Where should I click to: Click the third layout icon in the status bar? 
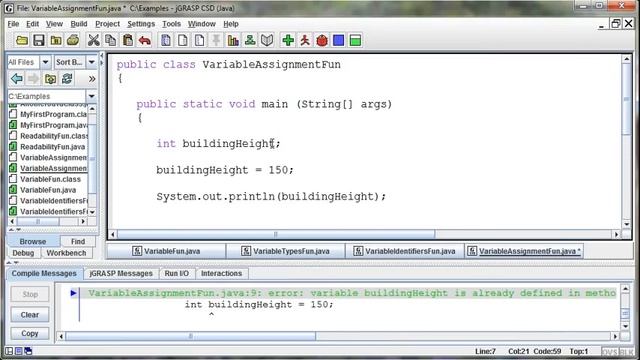(28, 351)
